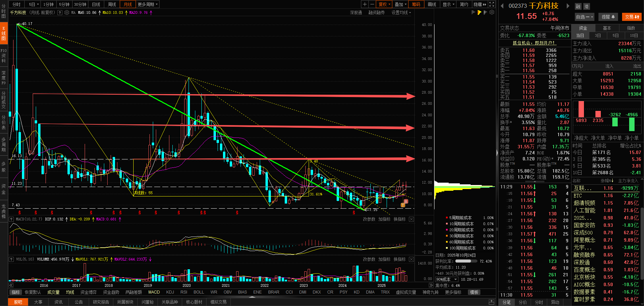
Task: Zoom out the chart with the minus button
Action: pyautogui.click(x=372, y=4)
